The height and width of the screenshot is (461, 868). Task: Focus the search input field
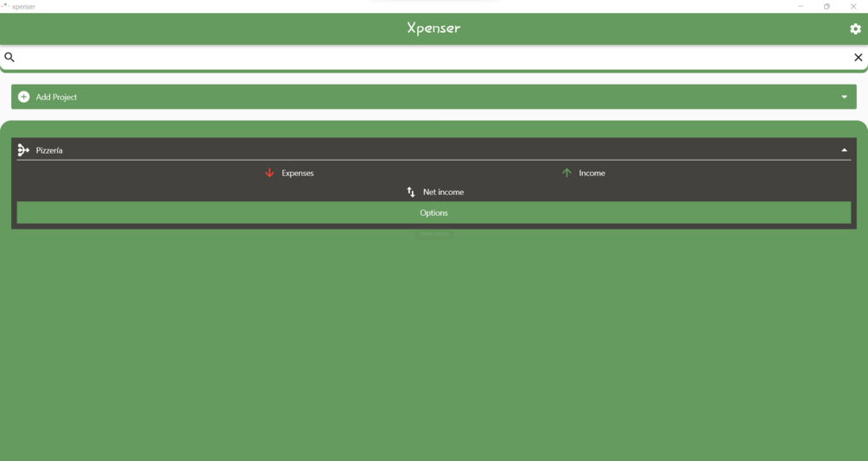434,57
